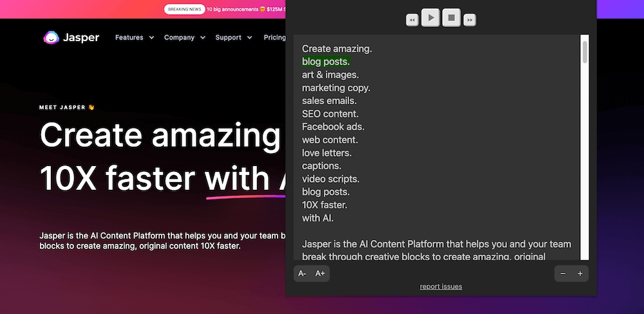The height and width of the screenshot is (314, 644).
Task: Click the "10X faster." line in reader
Action: [x=325, y=205]
